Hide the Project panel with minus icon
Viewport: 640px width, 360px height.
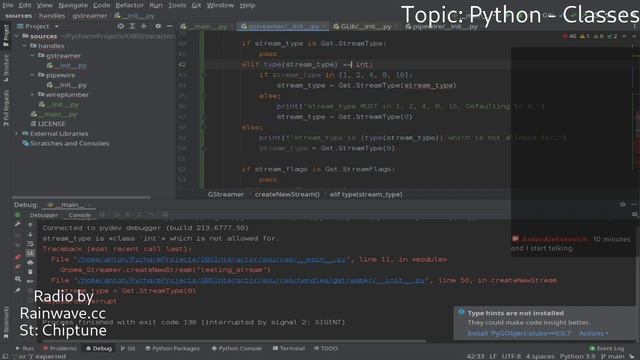pos(169,26)
